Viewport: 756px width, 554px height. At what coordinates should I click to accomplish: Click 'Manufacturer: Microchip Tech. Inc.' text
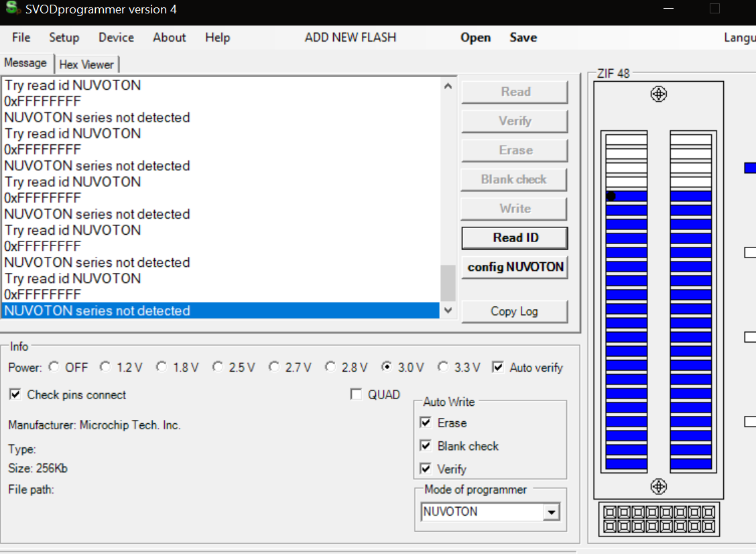click(x=94, y=425)
